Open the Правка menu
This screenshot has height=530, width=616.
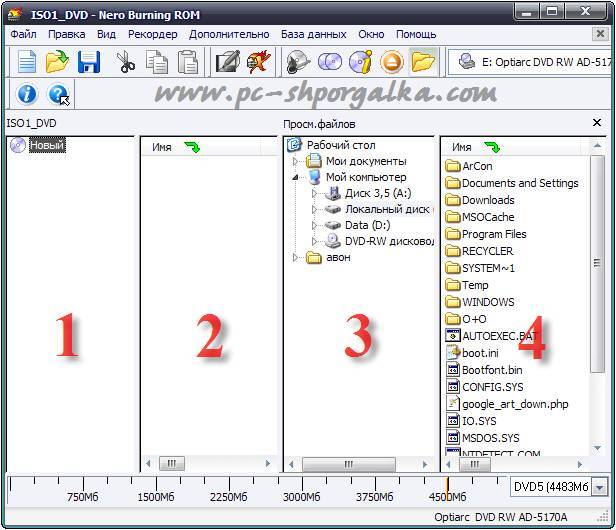66,34
